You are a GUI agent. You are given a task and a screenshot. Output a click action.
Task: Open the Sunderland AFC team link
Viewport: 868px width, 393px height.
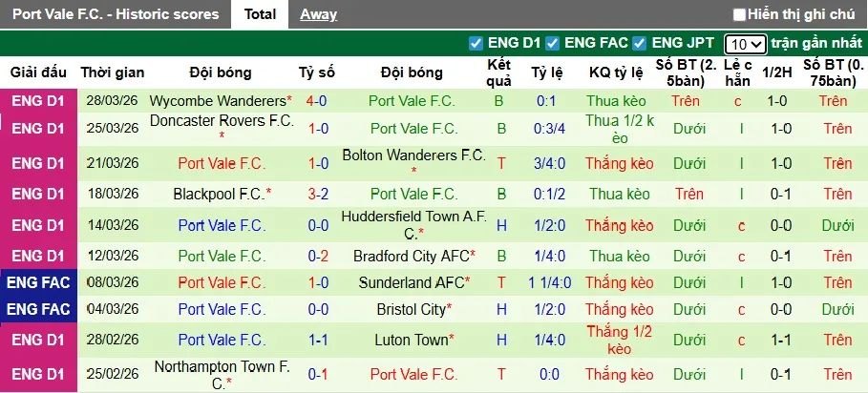point(411,282)
